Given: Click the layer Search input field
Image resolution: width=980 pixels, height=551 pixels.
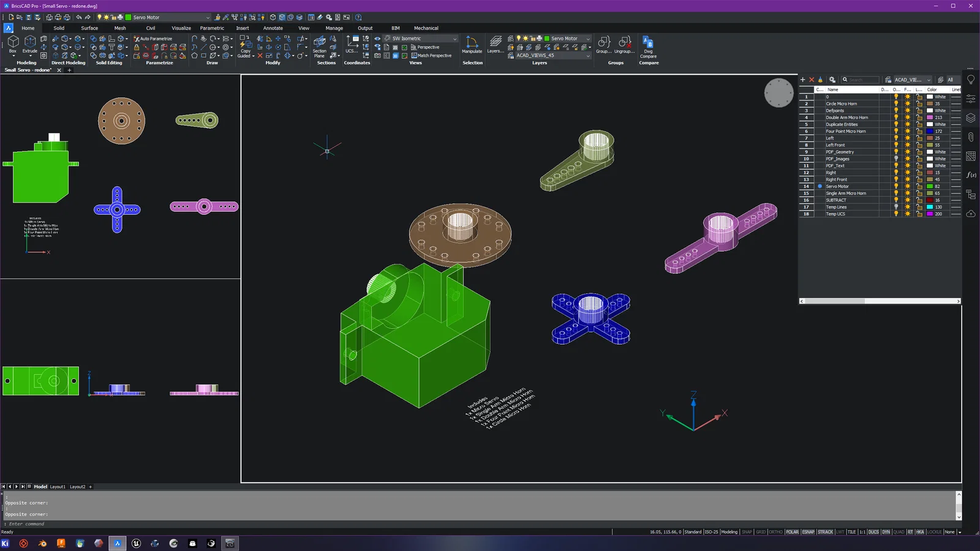Looking at the screenshot, I should 860,80.
